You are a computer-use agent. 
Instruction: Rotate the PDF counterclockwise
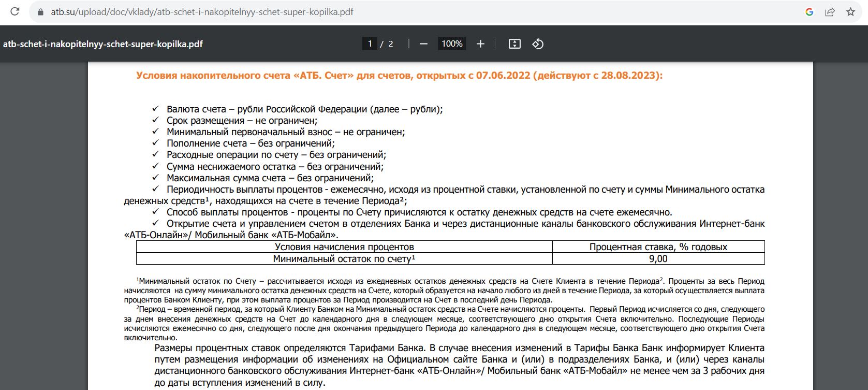pyautogui.click(x=538, y=44)
